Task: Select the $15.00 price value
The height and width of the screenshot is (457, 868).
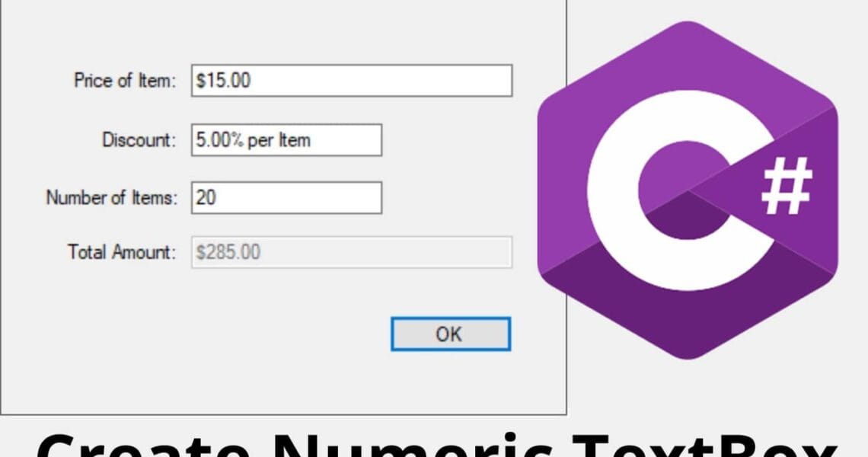Action: pos(217,78)
